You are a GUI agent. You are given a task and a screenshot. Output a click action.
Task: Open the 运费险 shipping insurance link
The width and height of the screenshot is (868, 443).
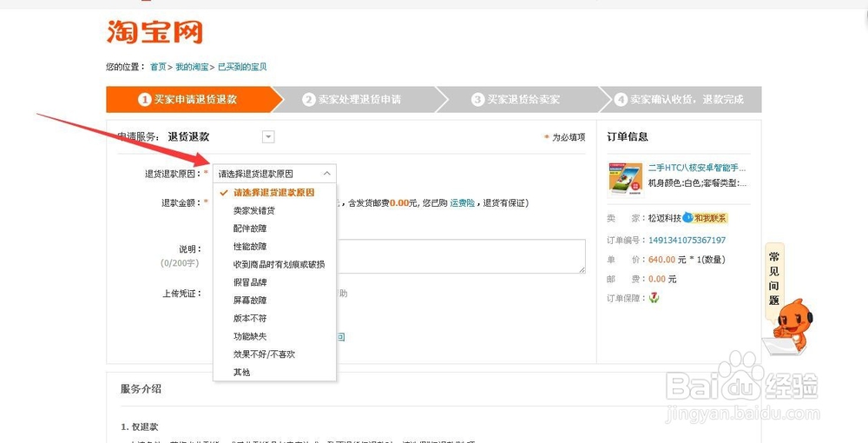click(x=462, y=202)
